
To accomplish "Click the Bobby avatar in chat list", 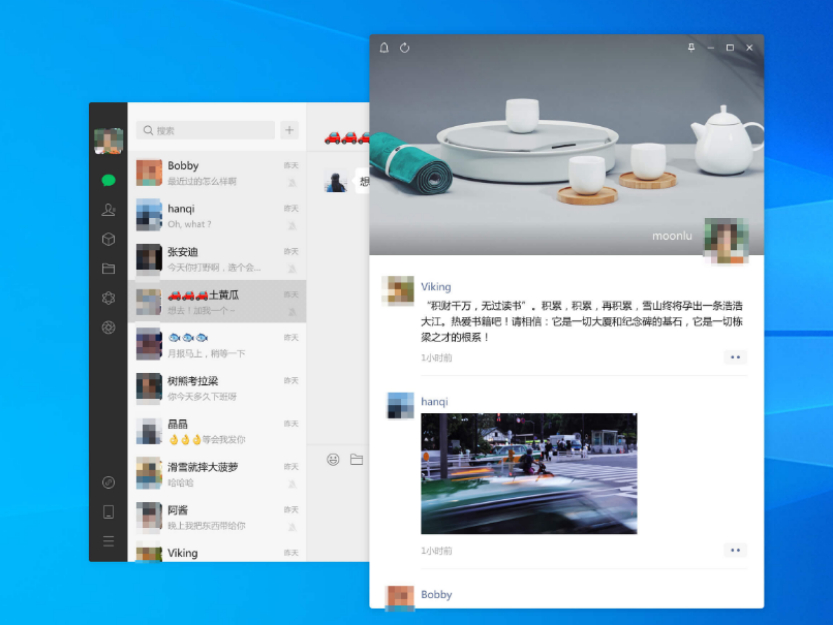I will point(149,173).
